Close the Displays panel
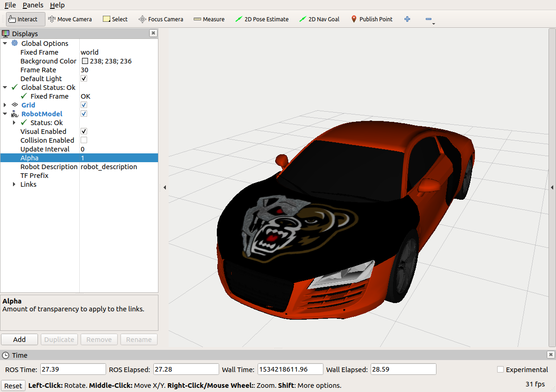 pyautogui.click(x=153, y=33)
